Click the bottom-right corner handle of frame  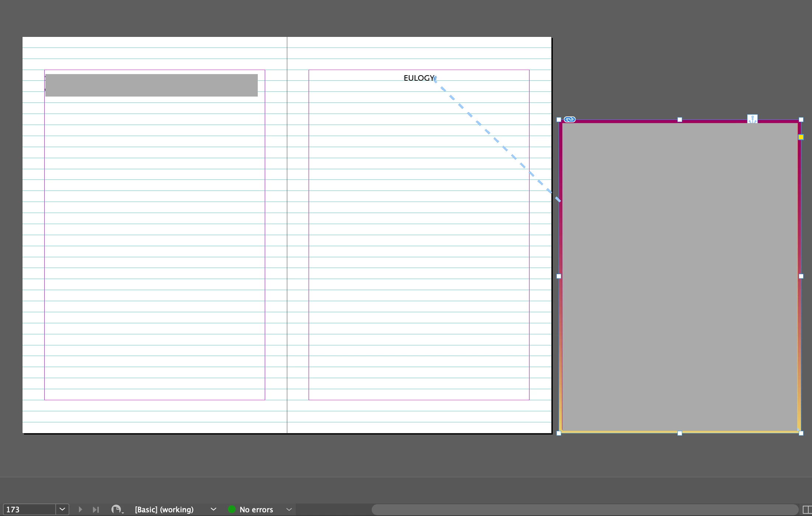801,433
